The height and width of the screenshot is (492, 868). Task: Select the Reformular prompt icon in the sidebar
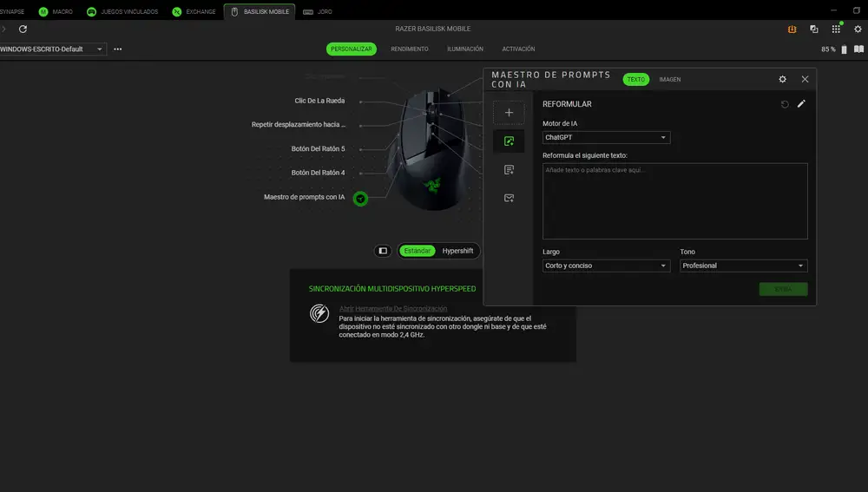tap(509, 141)
